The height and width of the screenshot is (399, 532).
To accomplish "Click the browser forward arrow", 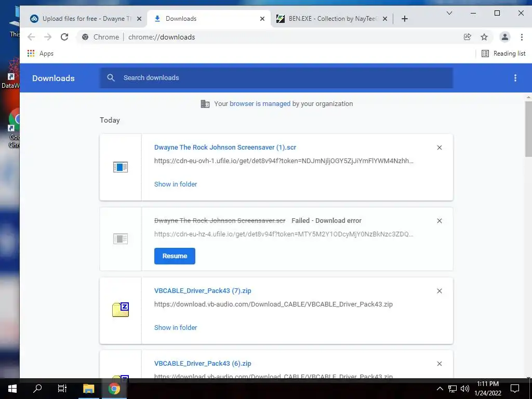I will (x=48, y=37).
